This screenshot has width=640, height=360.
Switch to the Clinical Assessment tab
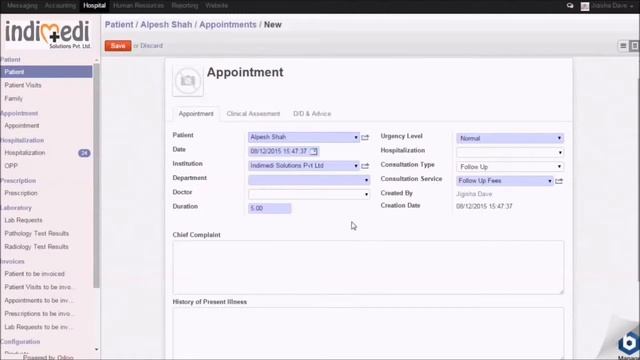pos(253,114)
